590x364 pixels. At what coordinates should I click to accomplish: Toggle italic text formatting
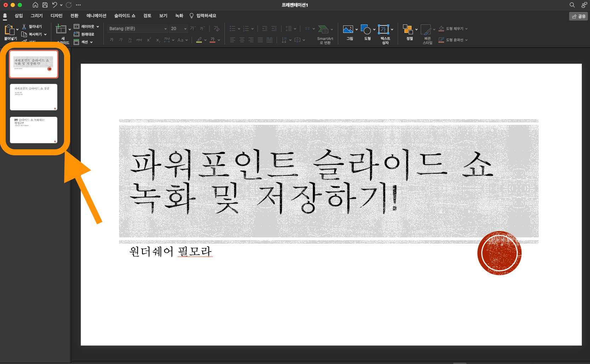tap(121, 40)
